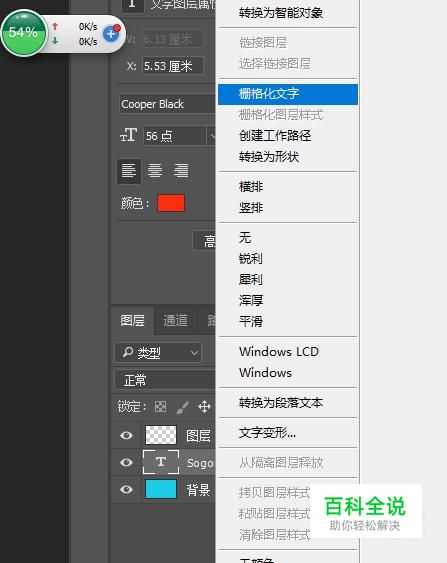Choose 转换为段落文本 menu item

281,403
